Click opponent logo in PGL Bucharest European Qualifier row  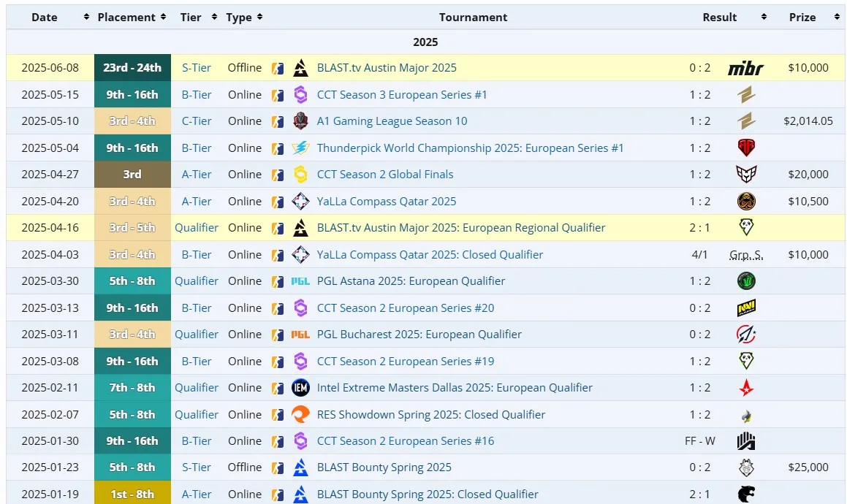(x=746, y=335)
